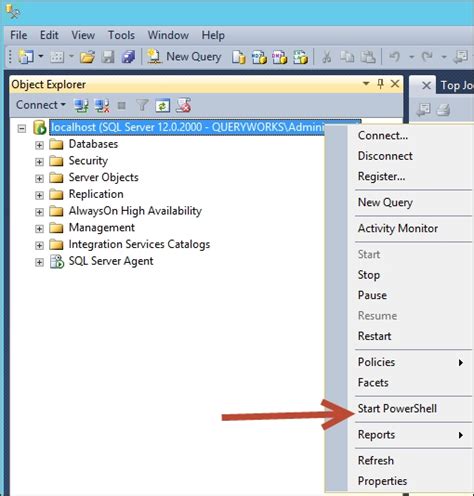Collapse the localhost server node
Image resolution: width=474 pixels, height=496 pixels.
(22, 128)
